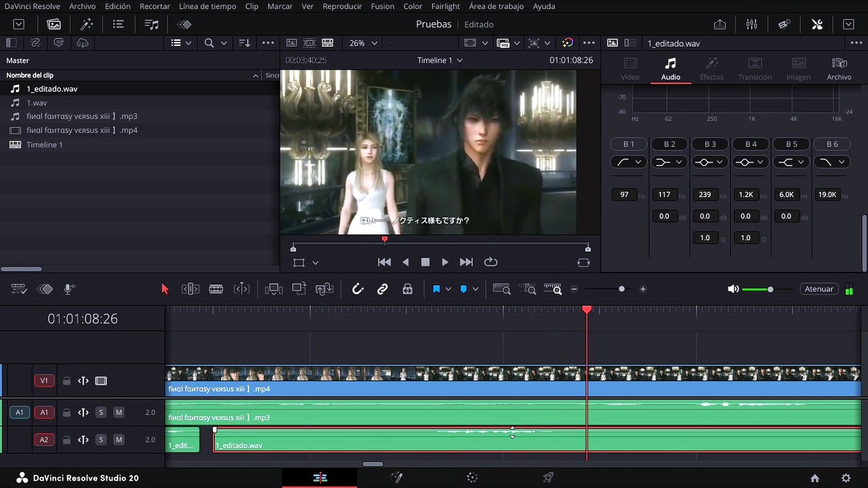Open Project Settings gear icon
The image size is (868, 488).
pos(846,478)
